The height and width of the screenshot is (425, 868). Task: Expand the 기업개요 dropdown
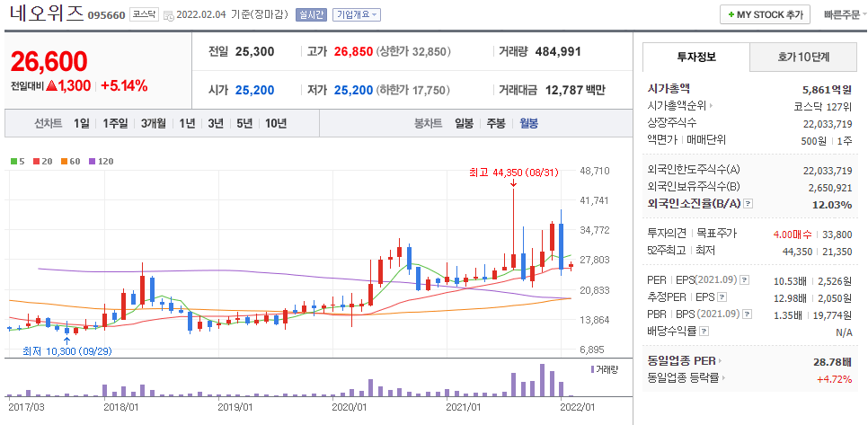pyautogui.click(x=357, y=15)
